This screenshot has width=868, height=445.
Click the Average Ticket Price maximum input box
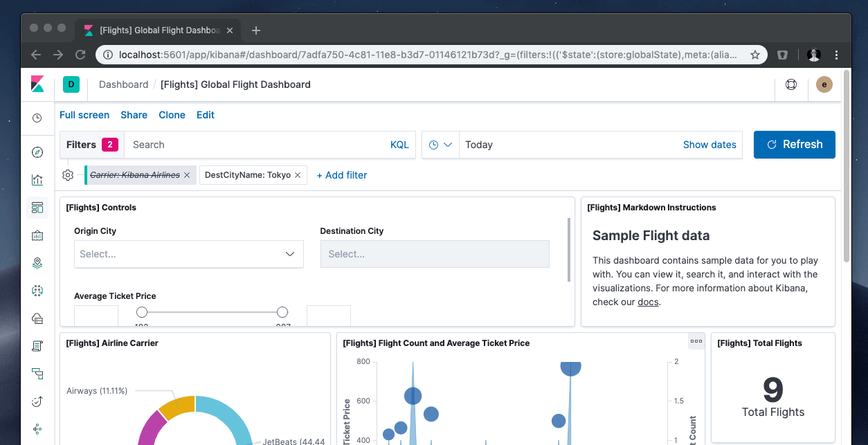pyautogui.click(x=329, y=316)
